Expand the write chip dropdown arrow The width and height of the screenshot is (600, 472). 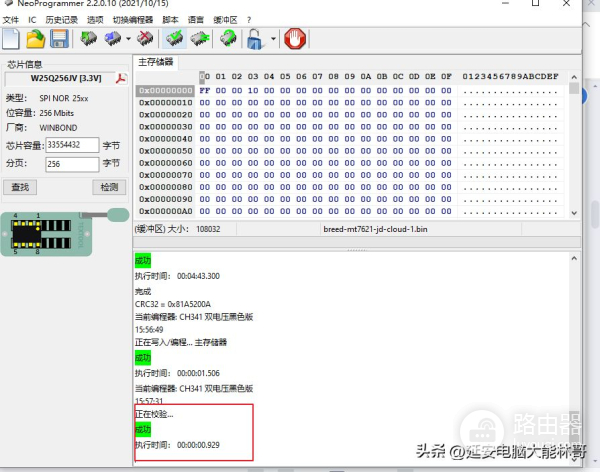(x=128, y=40)
